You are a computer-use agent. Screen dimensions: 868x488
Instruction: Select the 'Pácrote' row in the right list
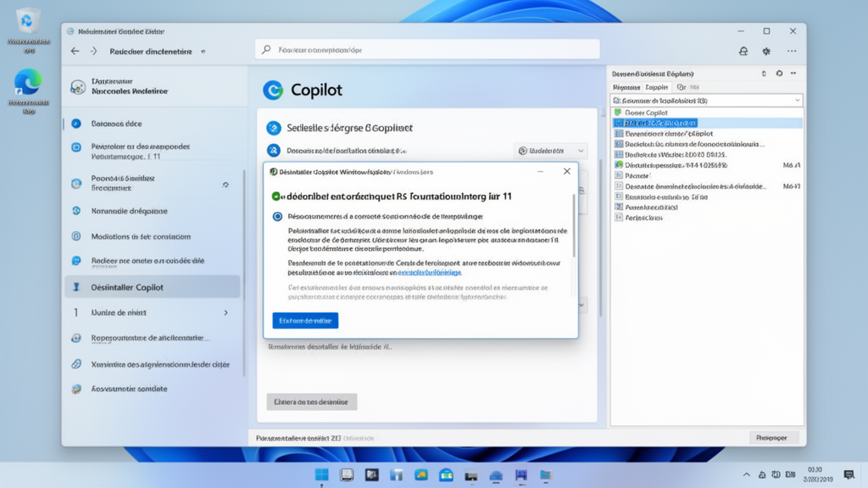[x=708, y=175]
